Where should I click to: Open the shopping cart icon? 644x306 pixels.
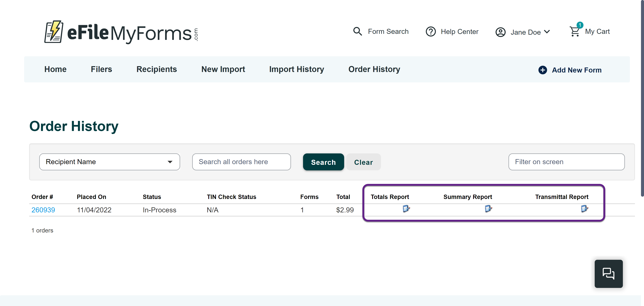[x=575, y=32]
